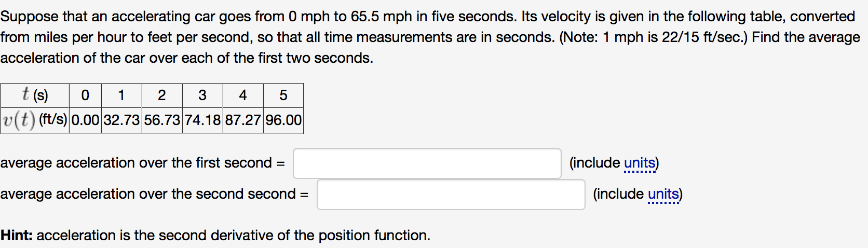Select the velocity cell showing 0.00
Image resolution: width=868 pixels, height=248 pixels.
(85, 120)
